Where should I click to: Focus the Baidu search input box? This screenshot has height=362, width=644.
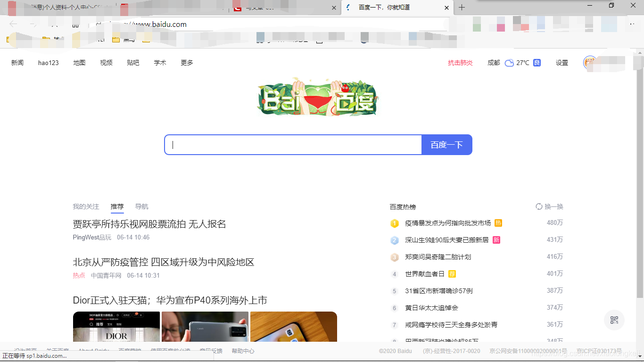pos(293,145)
